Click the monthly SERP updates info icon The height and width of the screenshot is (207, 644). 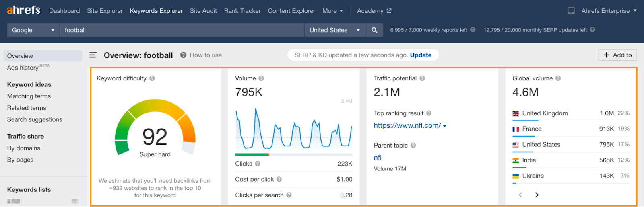point(592,30)
